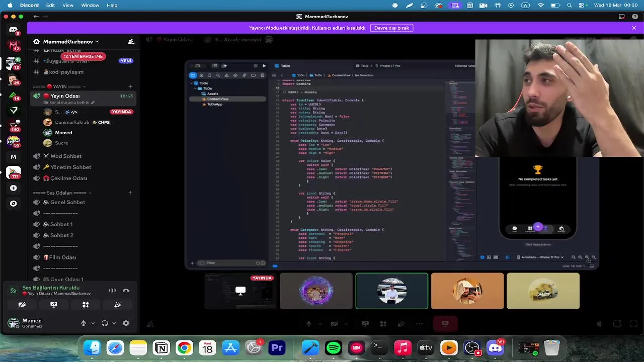Join Sohbet 1 voice channel

(x=83, y=224)
